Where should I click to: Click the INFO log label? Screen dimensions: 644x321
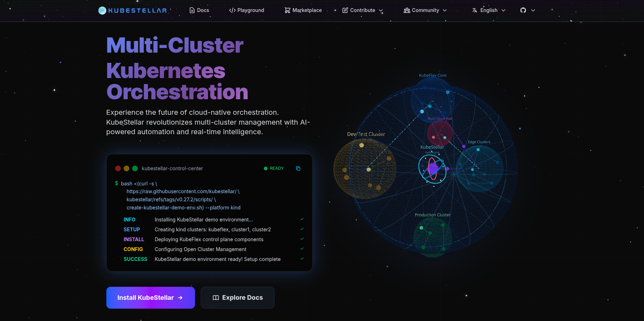[x=129, y=220]
